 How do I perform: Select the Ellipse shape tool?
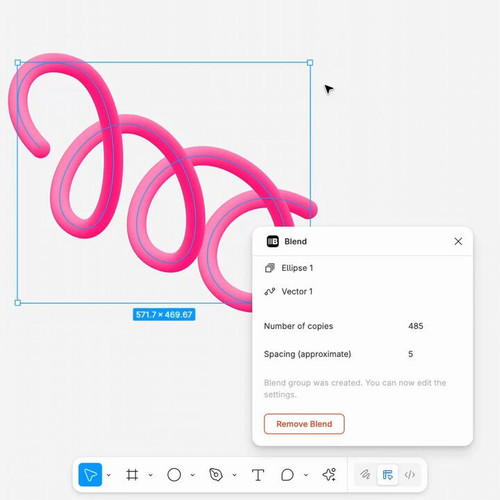174,475
